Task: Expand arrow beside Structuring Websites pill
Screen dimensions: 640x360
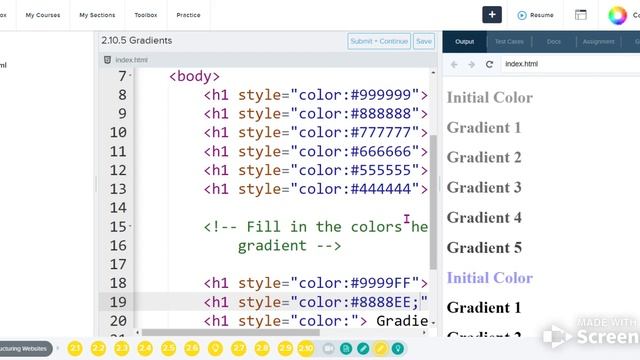Action: coord(58,348)
